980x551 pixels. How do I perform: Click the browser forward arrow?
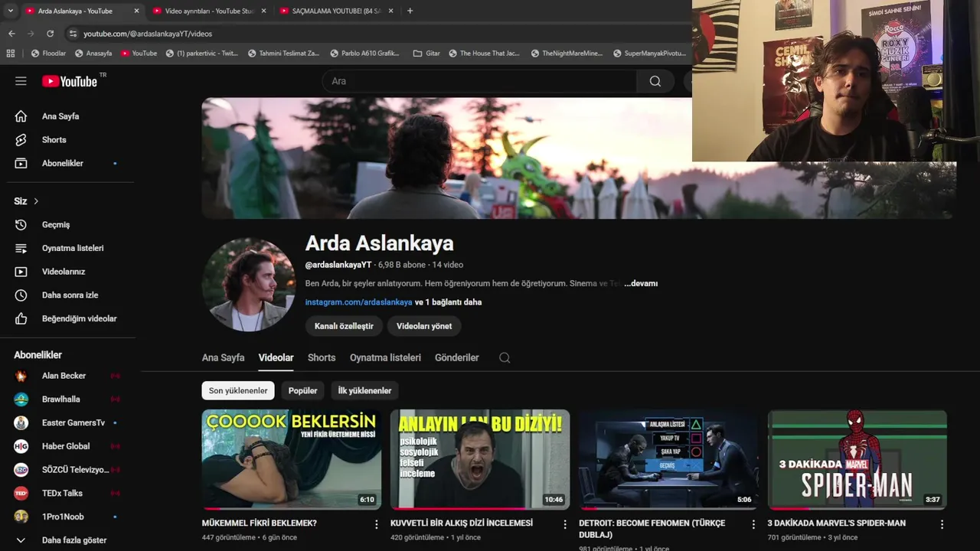tap(31, 34)
